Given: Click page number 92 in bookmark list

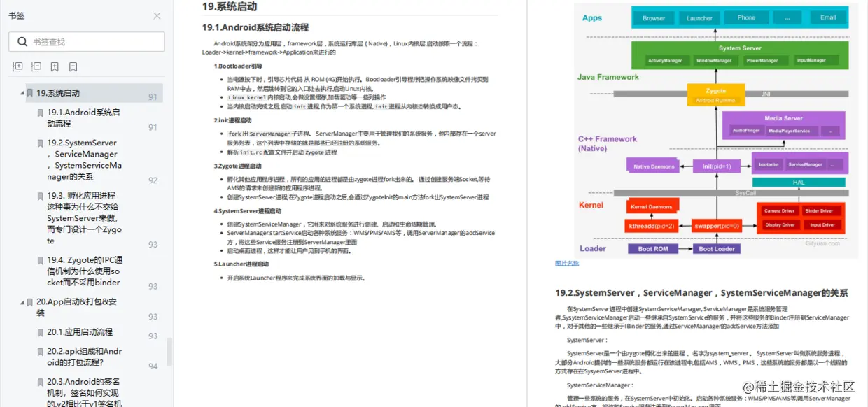Looking at the screenshot, I should [153, 180].
